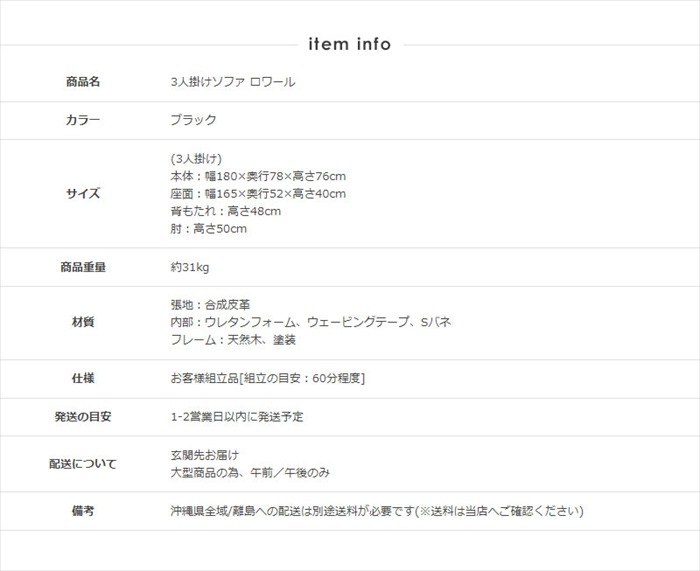
Task: Select the 商品名 row label
Action: 83,82
